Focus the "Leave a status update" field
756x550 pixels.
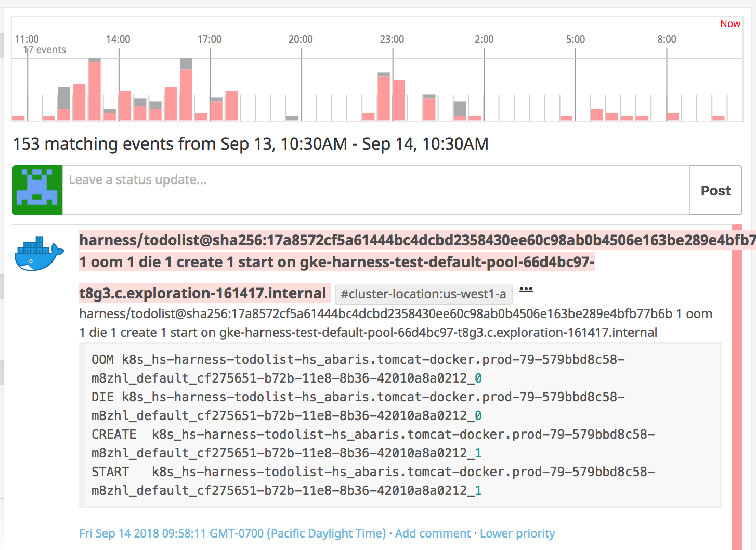(x=376, y=190)
